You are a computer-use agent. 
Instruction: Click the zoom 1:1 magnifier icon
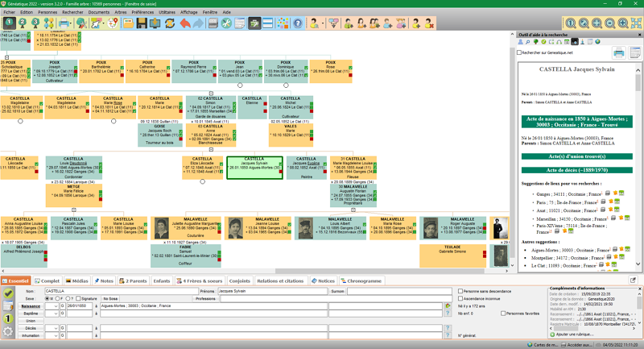[x=571, y=23]
